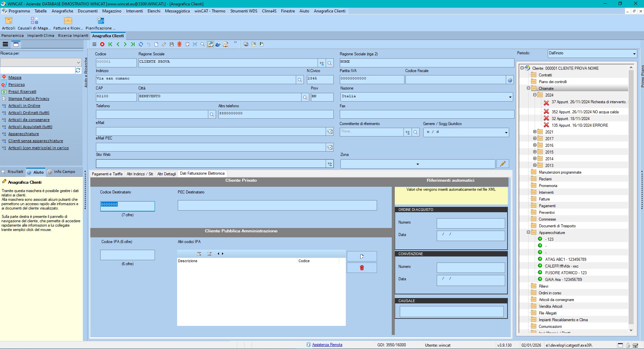Open the Periodo dropdown set to Dall'inizio
Viewport: 644px width, 349px height.
pos(634,54)
